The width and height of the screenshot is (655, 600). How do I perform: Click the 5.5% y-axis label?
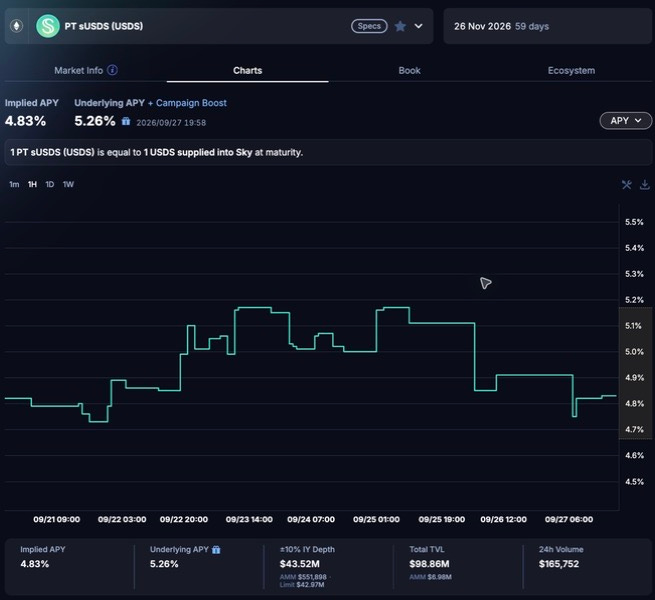634,222
